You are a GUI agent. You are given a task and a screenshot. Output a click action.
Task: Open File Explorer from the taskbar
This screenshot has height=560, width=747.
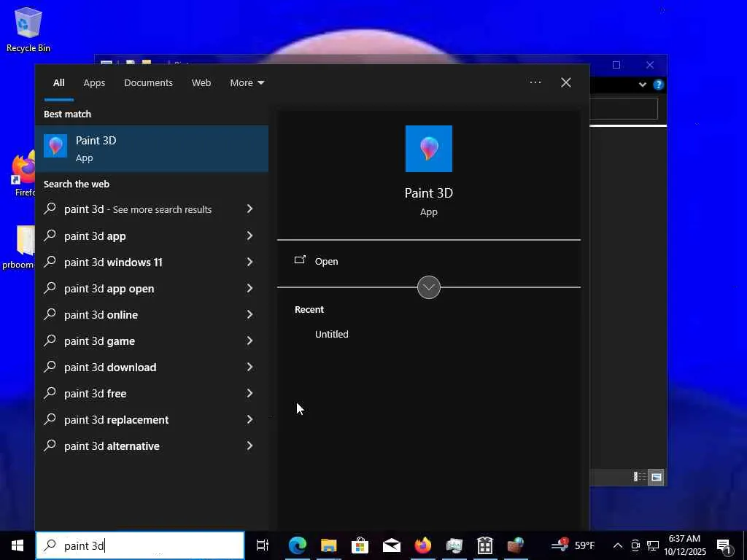329,545
